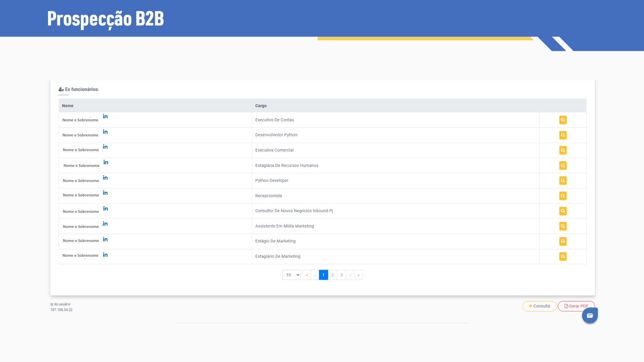The image size is (644, 362).
Task: Click next page single arrow
Action: (x=350, y=275)
